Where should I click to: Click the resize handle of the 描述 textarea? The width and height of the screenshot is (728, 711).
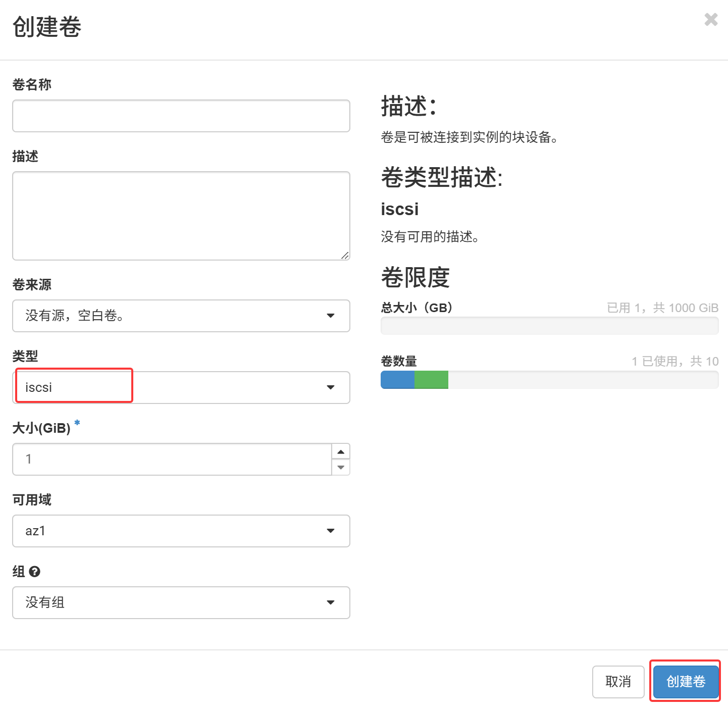(x=345, y=256)
